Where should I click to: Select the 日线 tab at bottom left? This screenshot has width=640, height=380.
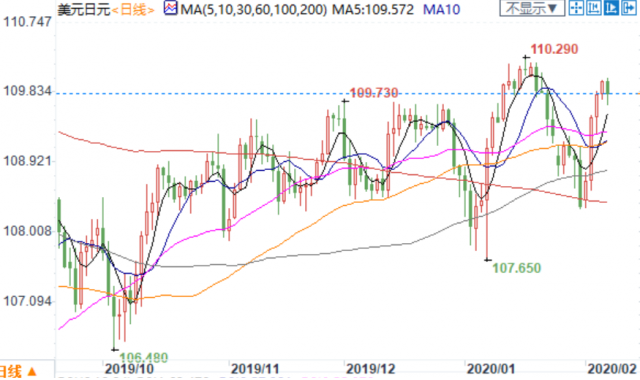coord(18,371)
